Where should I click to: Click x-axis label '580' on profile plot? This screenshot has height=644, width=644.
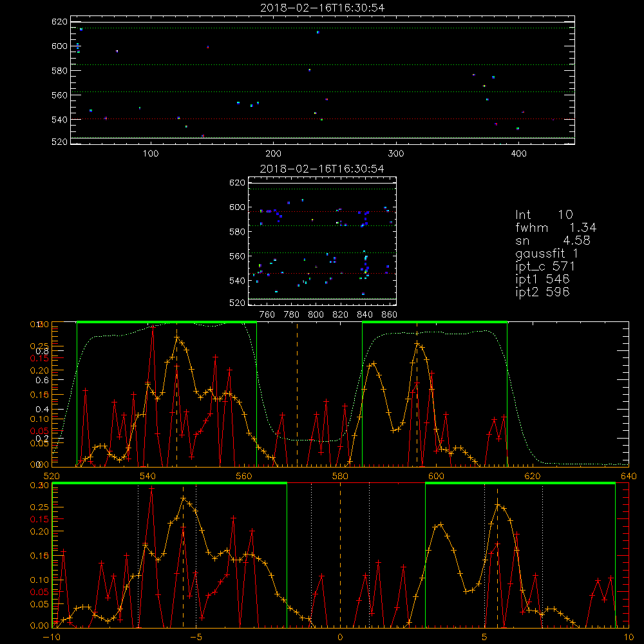tap(340, 477)
